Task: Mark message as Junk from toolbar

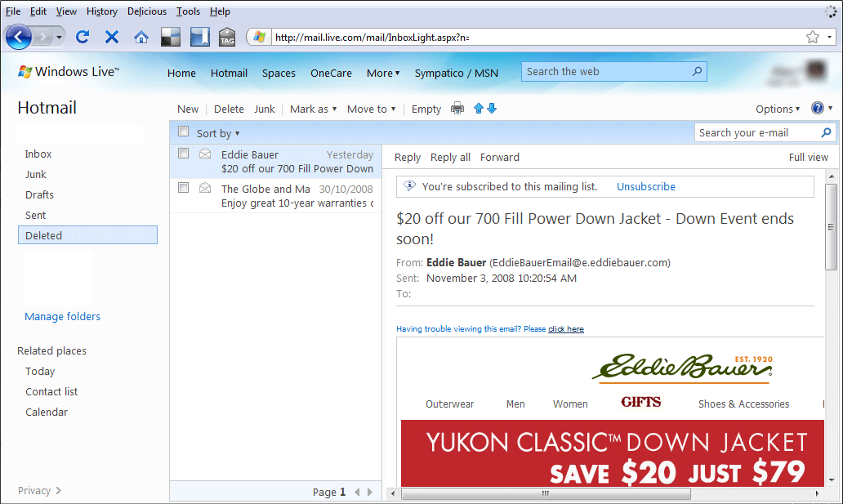Action: click(x=264, y=109)
